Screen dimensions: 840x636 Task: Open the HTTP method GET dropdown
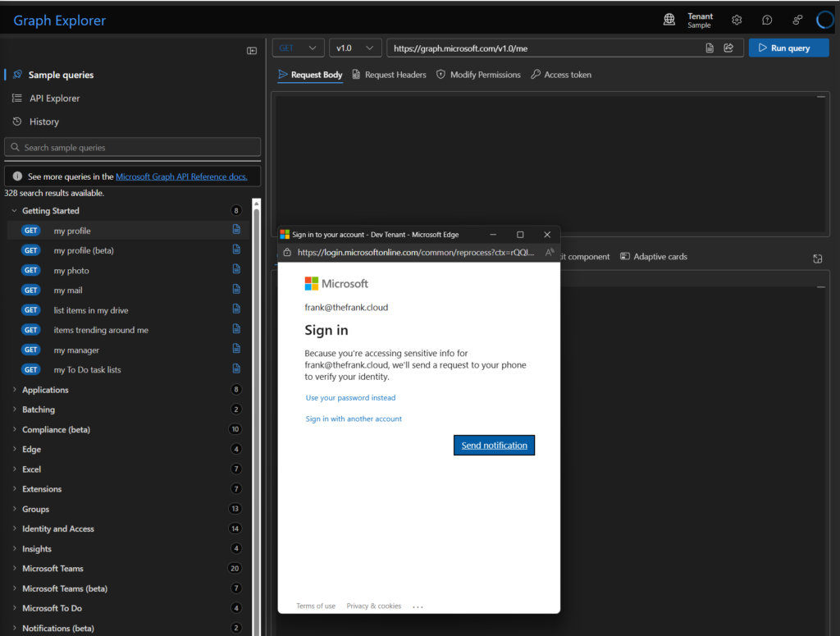(x=299, y=48)
